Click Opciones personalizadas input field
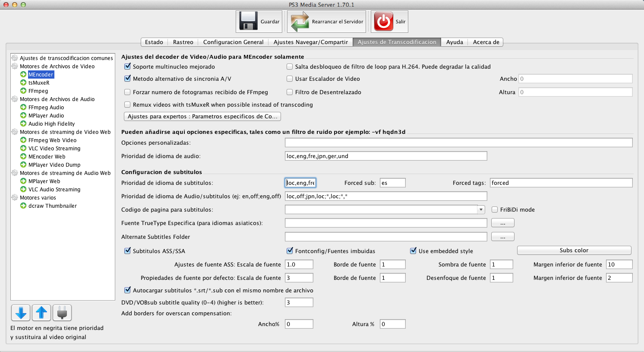 (459, 143)
